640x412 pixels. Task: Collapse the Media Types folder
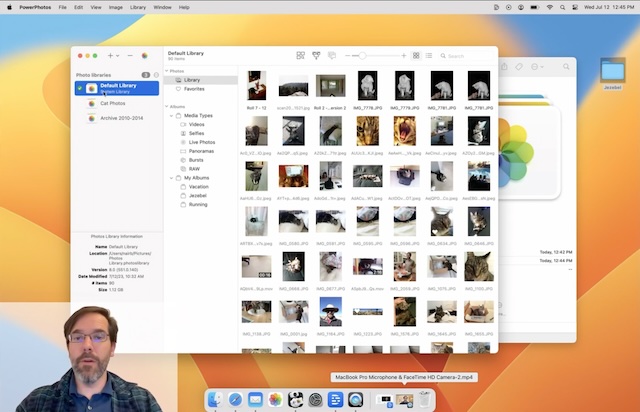coord(171,116)
